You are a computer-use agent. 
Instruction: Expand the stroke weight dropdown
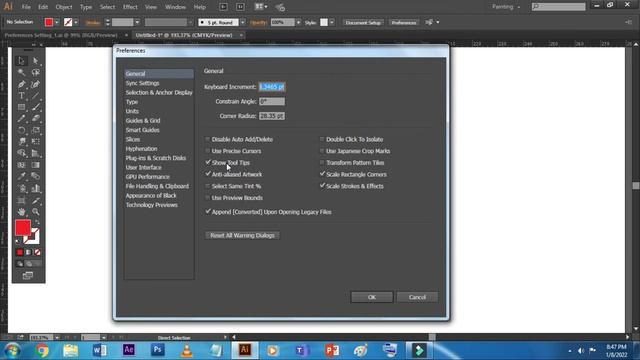tap(137, 22)
